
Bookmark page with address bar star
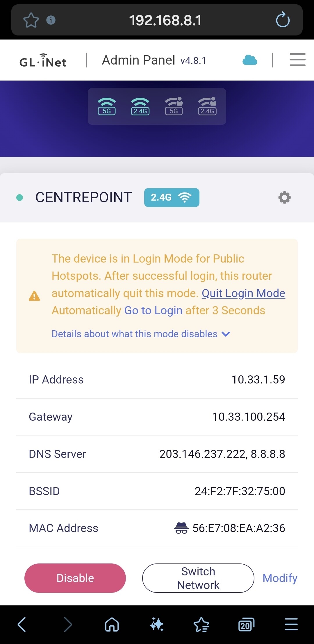pos(31,20)
